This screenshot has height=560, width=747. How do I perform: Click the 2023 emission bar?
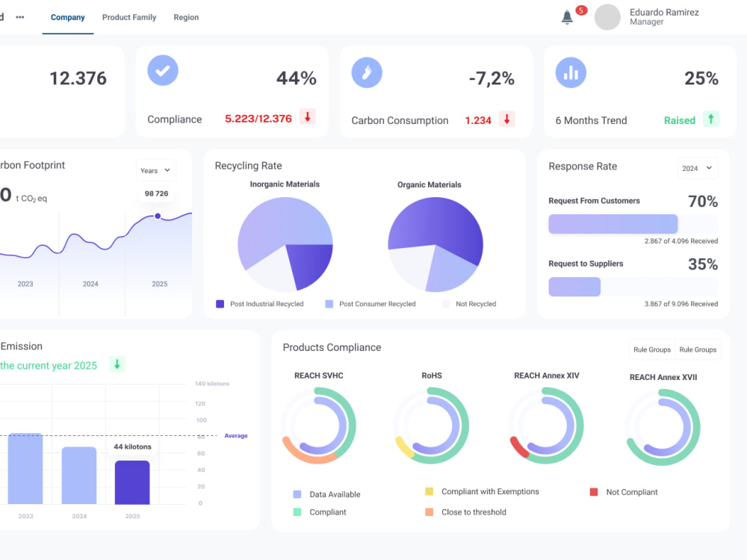click(25, 469)
